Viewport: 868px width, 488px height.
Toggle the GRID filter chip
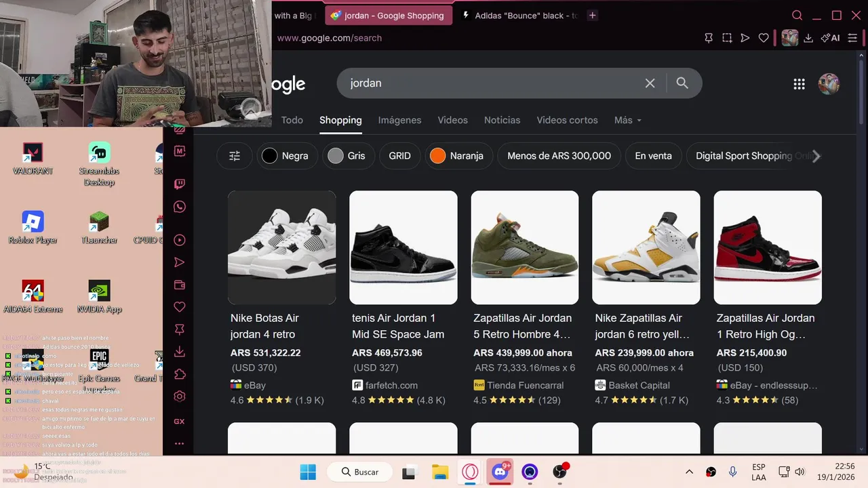[400, 156]
